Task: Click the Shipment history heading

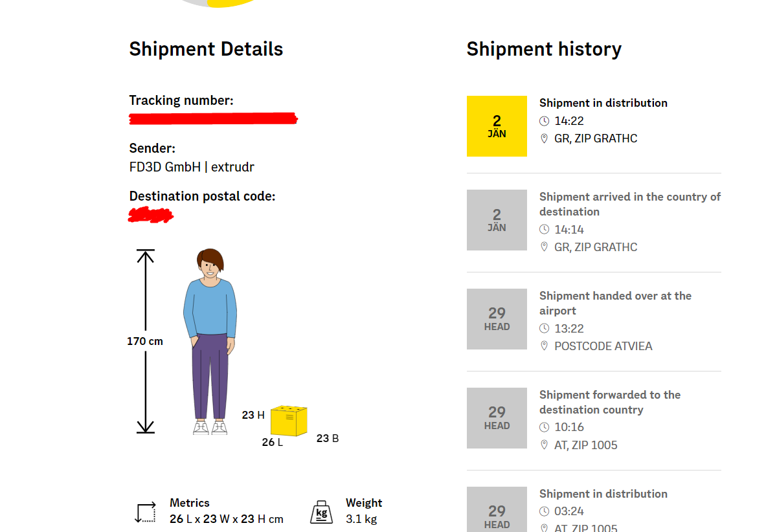Action: pos(544,49)
